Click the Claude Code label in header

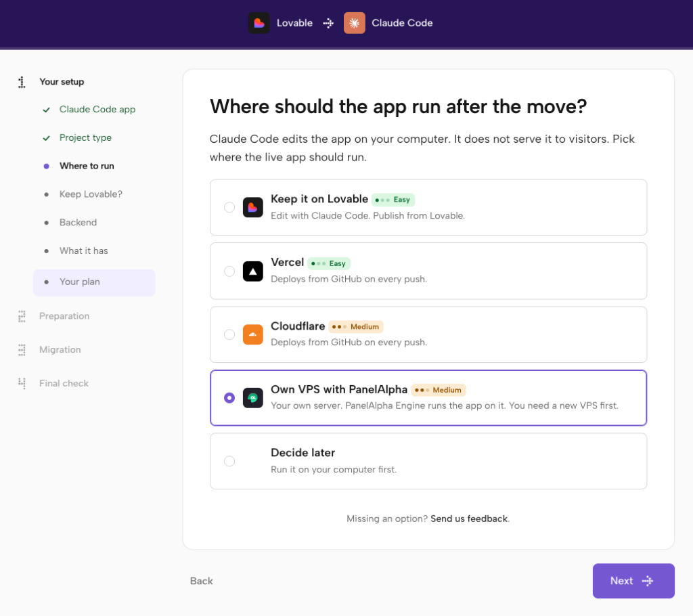tap(402, 23)
